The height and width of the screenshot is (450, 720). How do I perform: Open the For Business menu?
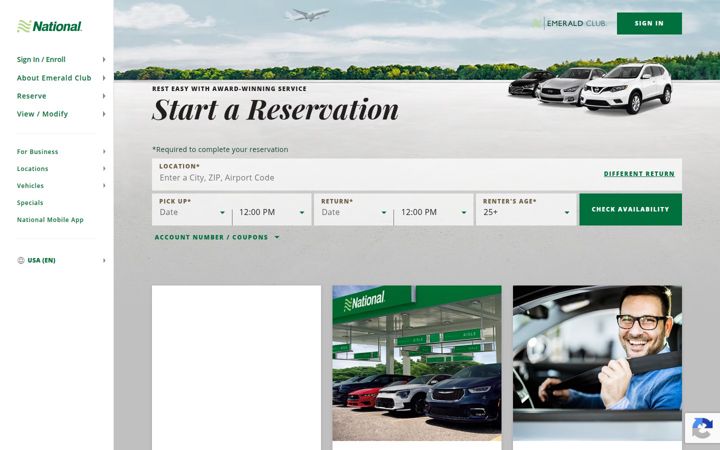click(38, 152)
